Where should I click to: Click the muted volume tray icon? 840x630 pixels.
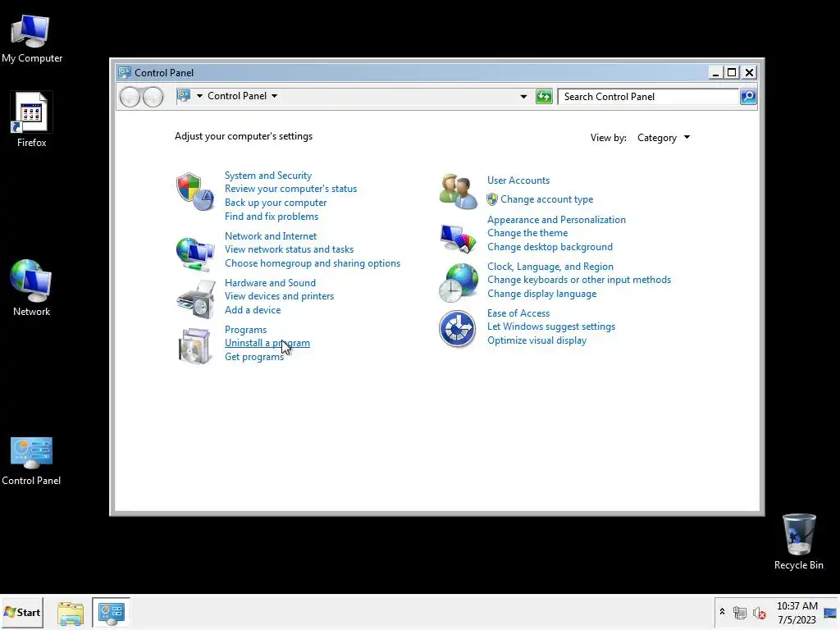(x=759, y=612)
